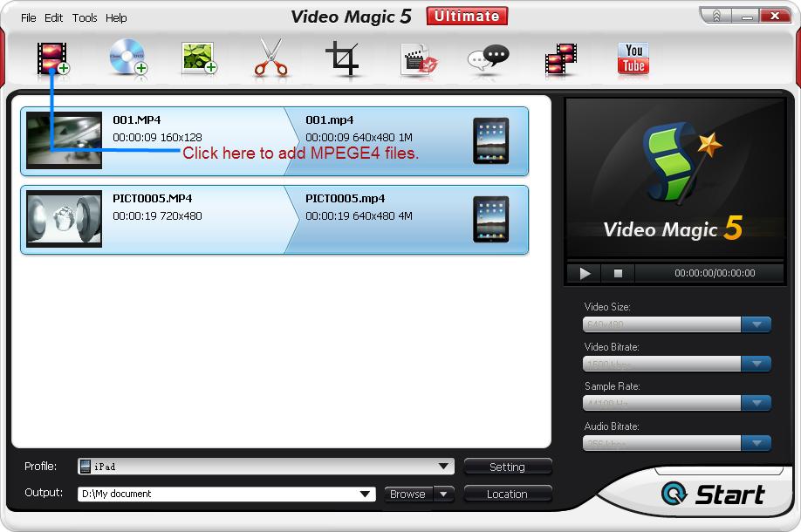801x532 pixels.
Task: Start the conversion
Action: pyautogui.click(x=714, y=494)
